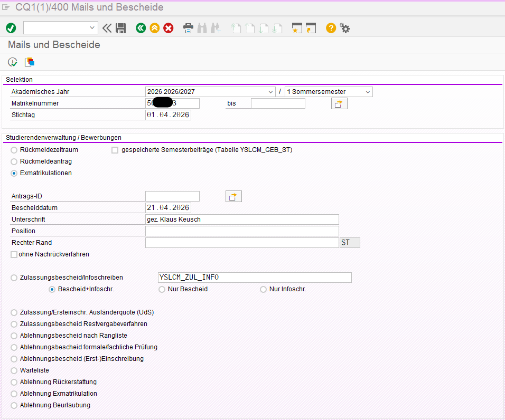The width and height of the screenshot is (505, 420).
Task: Click the green Enter checkmark icon
Action: click(x=11, y=28)
